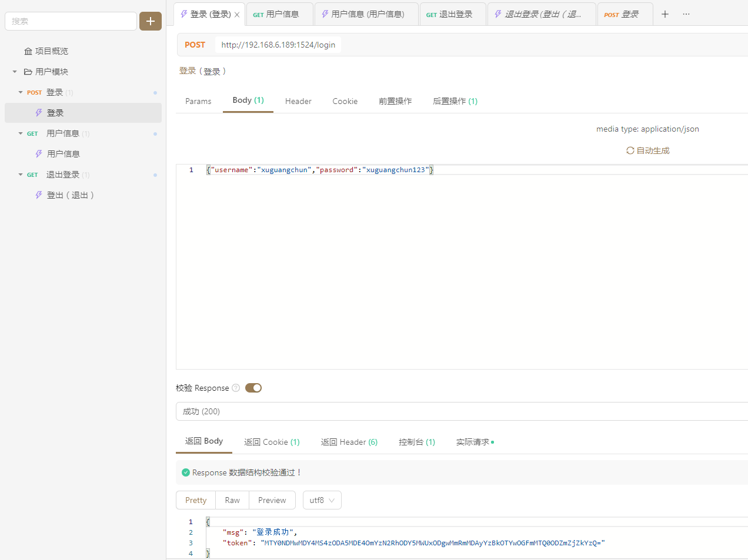Toggle the 校验 Response switch

pyautogui.click(x=253, y=388)
